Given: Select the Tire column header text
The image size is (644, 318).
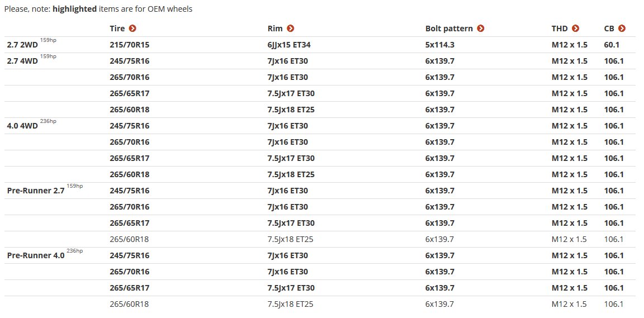Looking at the screenshot, I should [117, 29].
